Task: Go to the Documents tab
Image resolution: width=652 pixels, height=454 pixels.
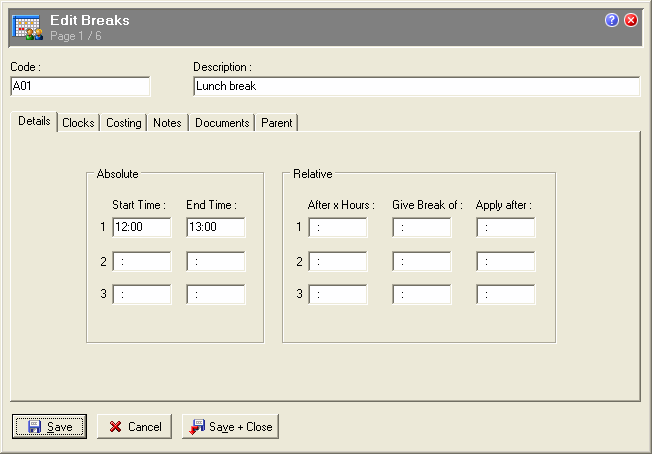Action: click(x=222, y=123)
